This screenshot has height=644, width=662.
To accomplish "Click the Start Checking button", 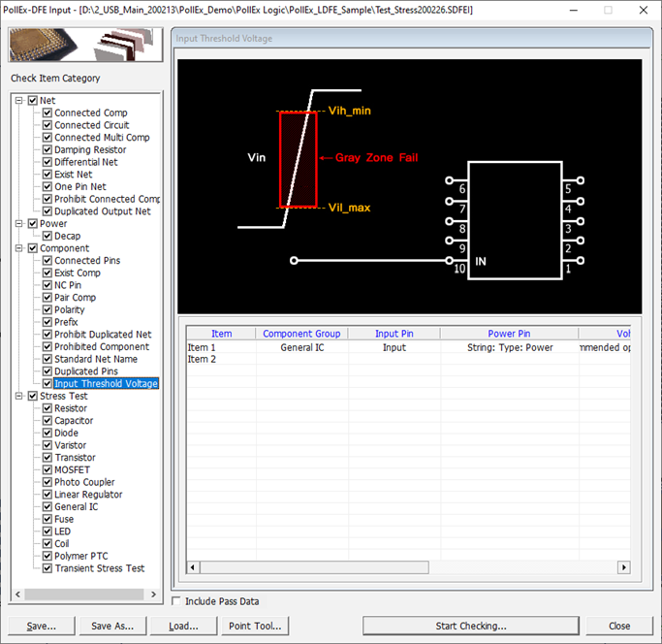I will [x=470, y=626].
